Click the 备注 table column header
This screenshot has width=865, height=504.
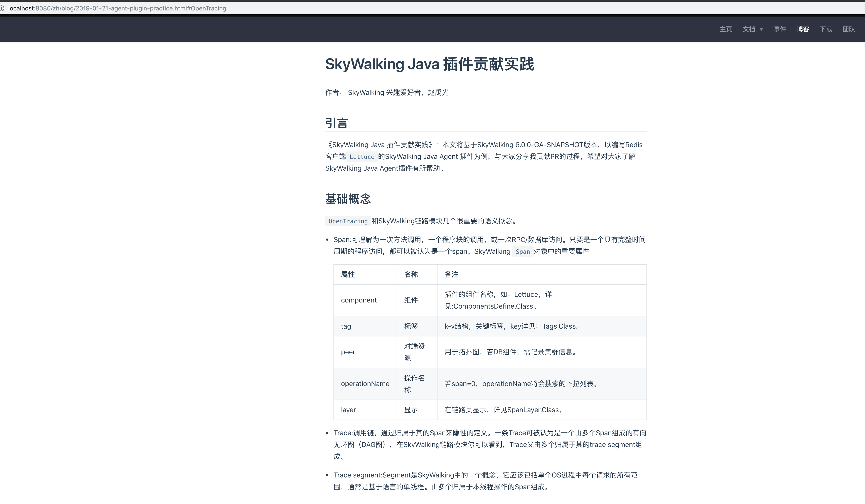pos(451,274)
